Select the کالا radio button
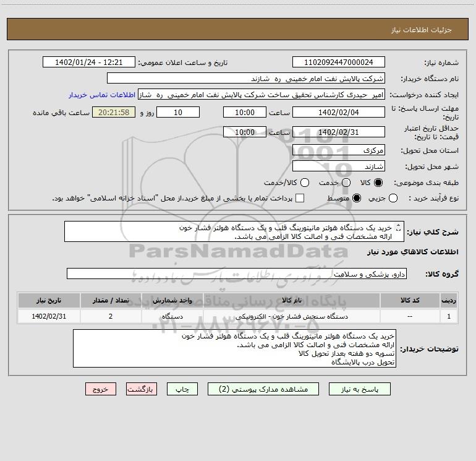 tap(378, 183)
